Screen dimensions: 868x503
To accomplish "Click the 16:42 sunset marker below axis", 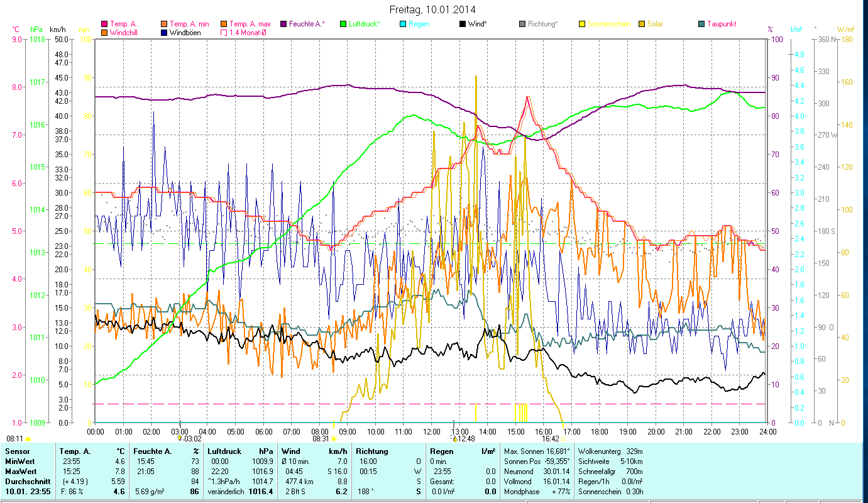I will coord(550,439).
